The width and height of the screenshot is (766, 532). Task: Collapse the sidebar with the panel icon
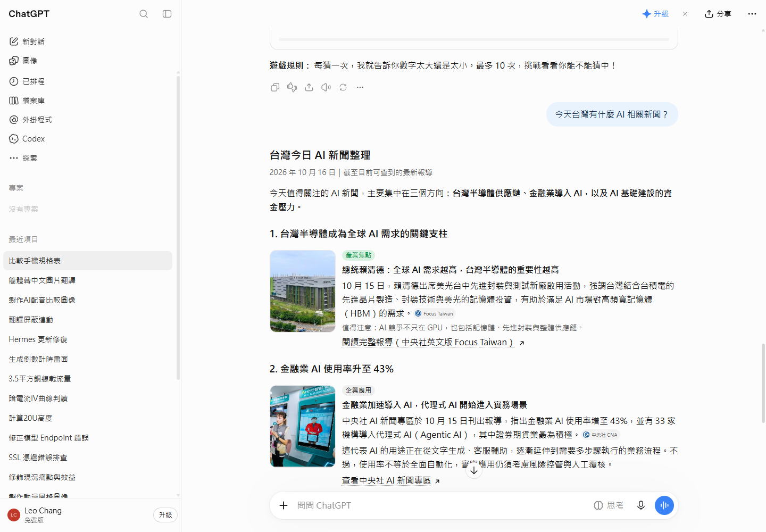click(x=167, y=14)
